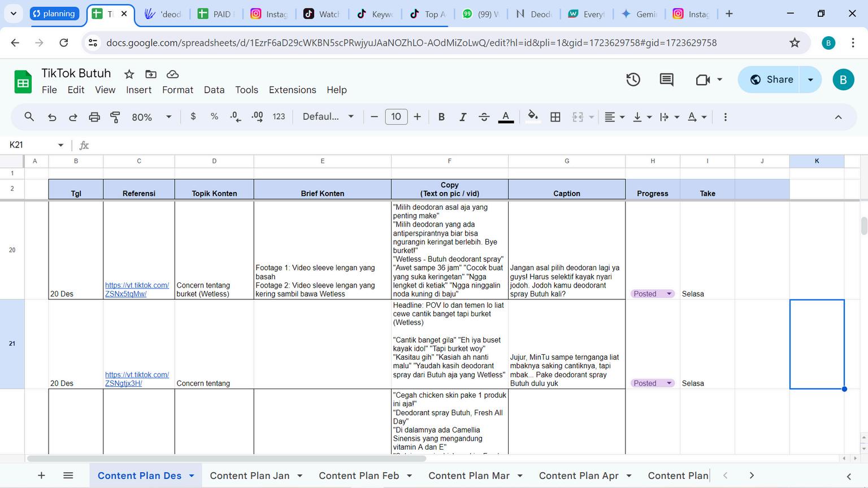
Task: Open the Insert menu
Action: (x=138, y=90)
